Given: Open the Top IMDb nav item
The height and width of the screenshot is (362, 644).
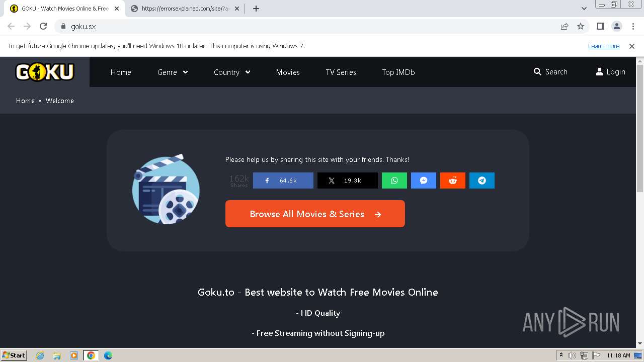Looking at the screenshot, I should click(398, 72).
